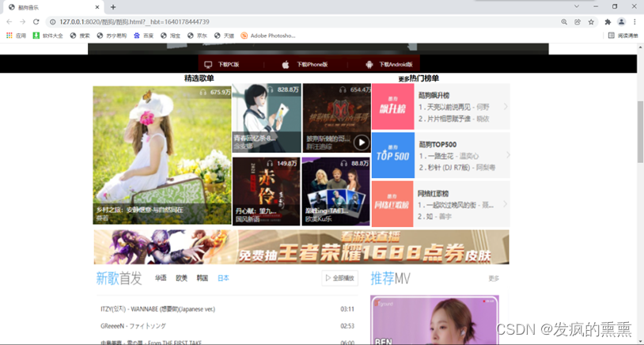
Task: Click the site info icon before URL
Action: pyautogui.click(x=53, y=22)
